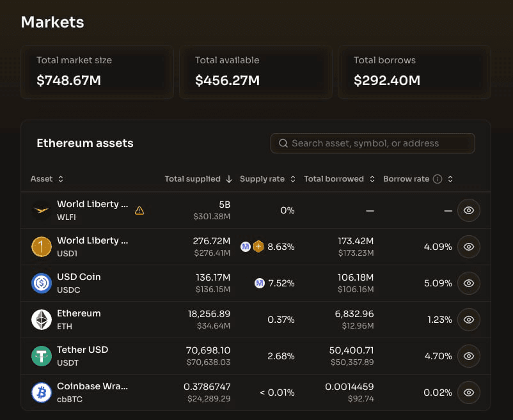Click the Total available card
The height and width of the screenshot is (420, 513).
pyautogui.click(x=255, y=72)
